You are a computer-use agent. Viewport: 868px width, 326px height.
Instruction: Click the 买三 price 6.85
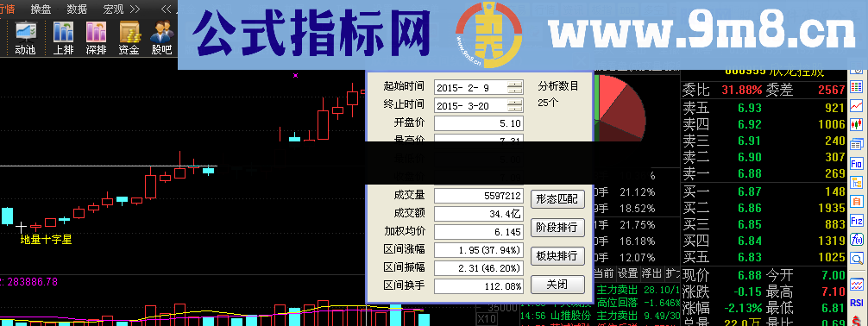[x=750, y=224]
